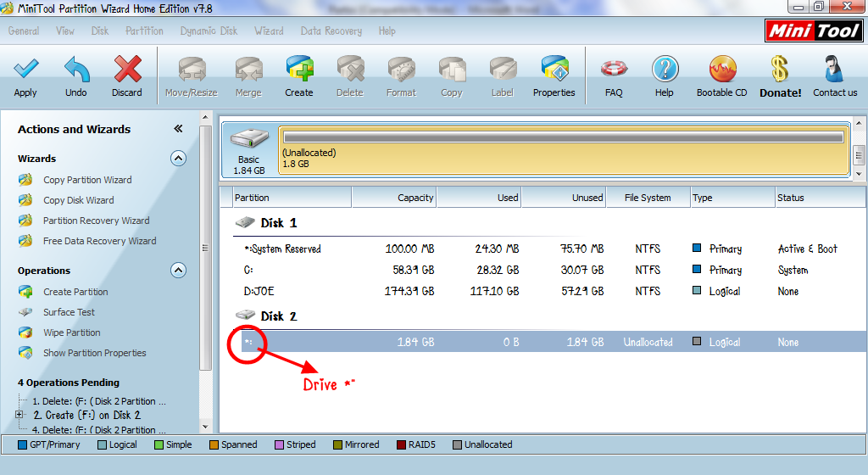The height and width of the screenshot is (475, 868).
Task: Discard all pending changes
Action: tap(127, 77)
